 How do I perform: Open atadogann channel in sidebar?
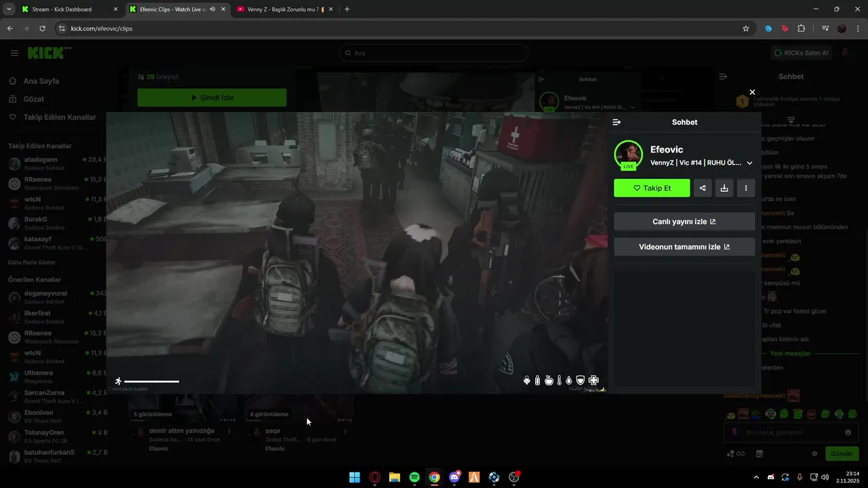(x=57, y=163)
